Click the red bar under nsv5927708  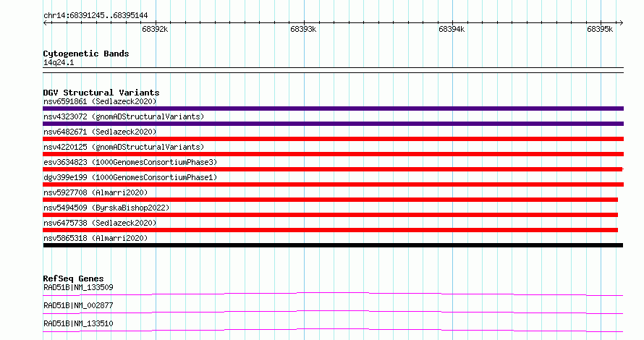coord(330,200)
